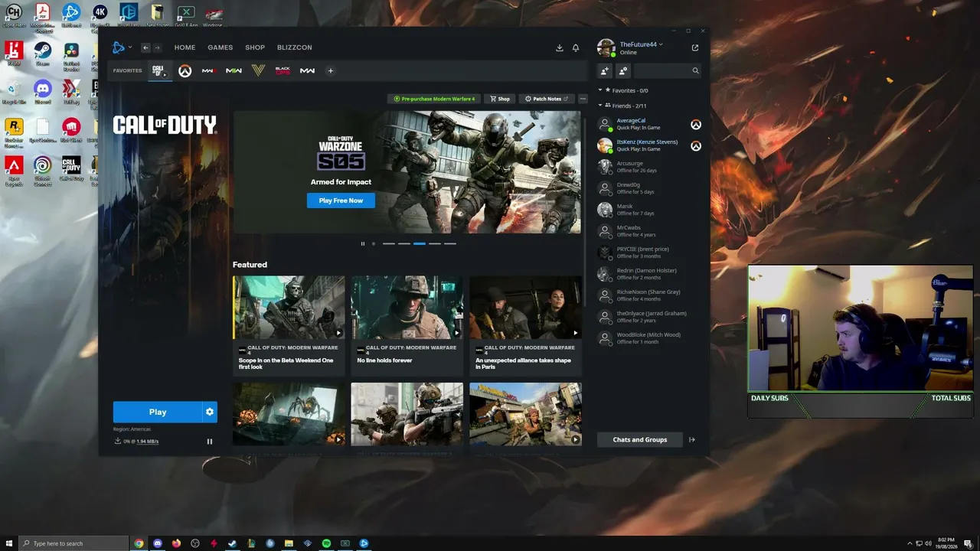
Task: Pause the banner carousel
Action: point(363,243)
